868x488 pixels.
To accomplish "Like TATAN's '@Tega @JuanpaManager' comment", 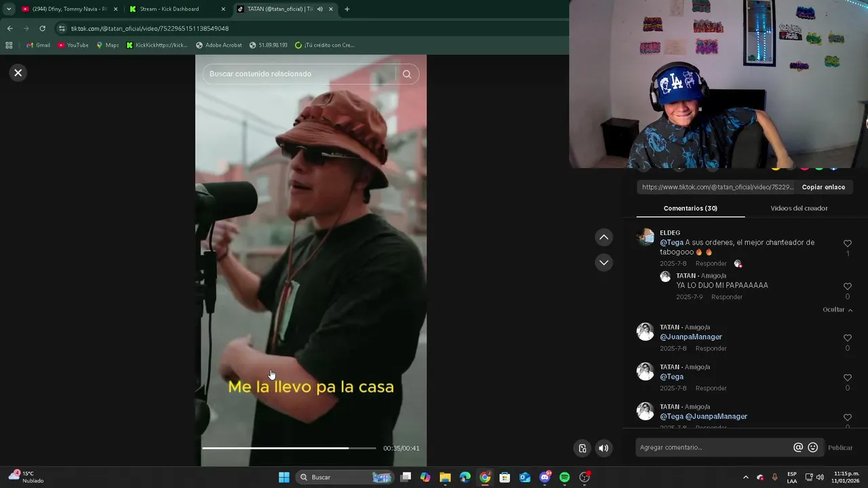I will [x=847, y=418].
